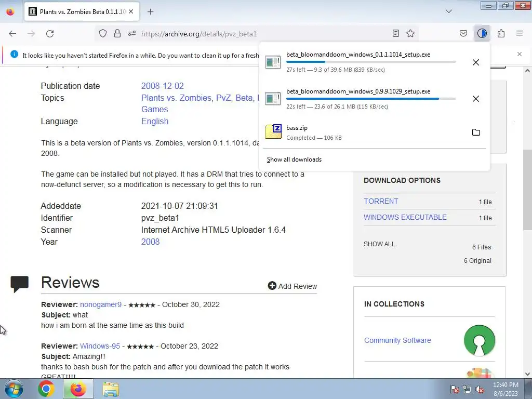Open reviewer nonogamer9's profile
The width and height of the screenshot is (532, 399).
tap(101, 304)
